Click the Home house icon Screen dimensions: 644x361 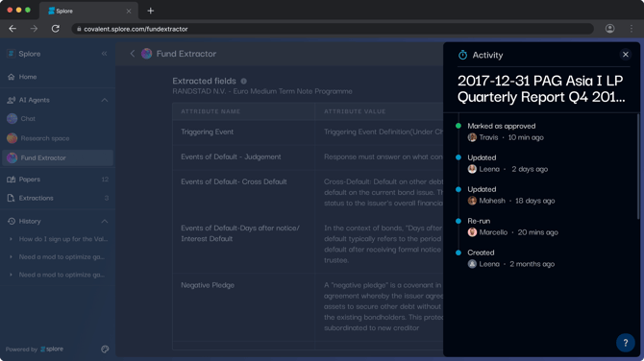point(12,77)
